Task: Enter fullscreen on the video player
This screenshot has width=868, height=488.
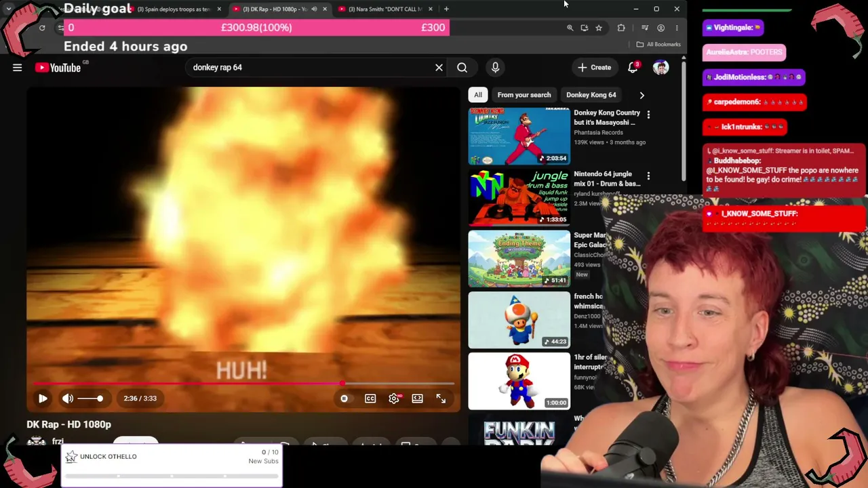Action: click(441, 399)
